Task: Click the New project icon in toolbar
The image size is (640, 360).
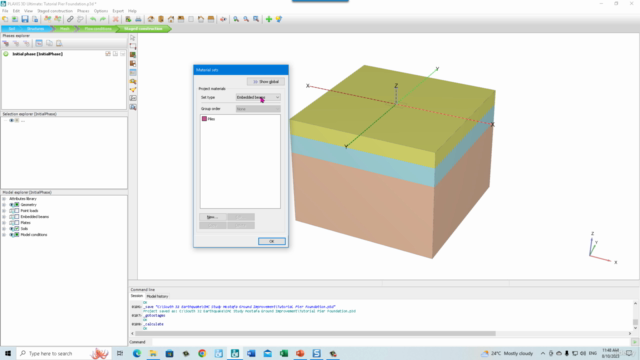Action: (5, 19)
